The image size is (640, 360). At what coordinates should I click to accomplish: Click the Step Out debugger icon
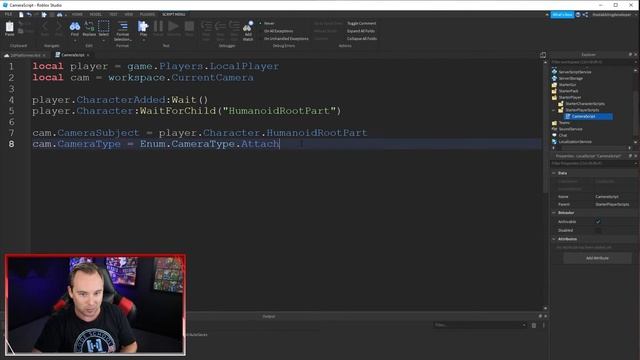tap(234, 27)
